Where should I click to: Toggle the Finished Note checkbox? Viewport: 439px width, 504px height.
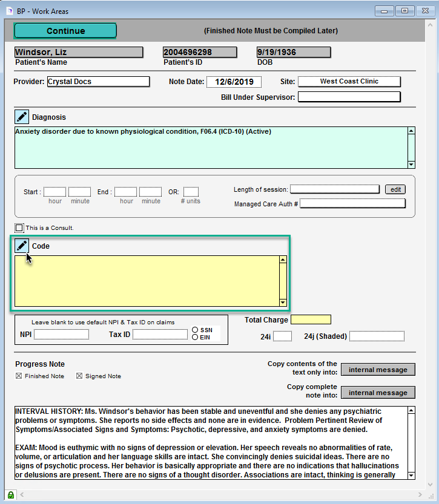pos(19,376)
